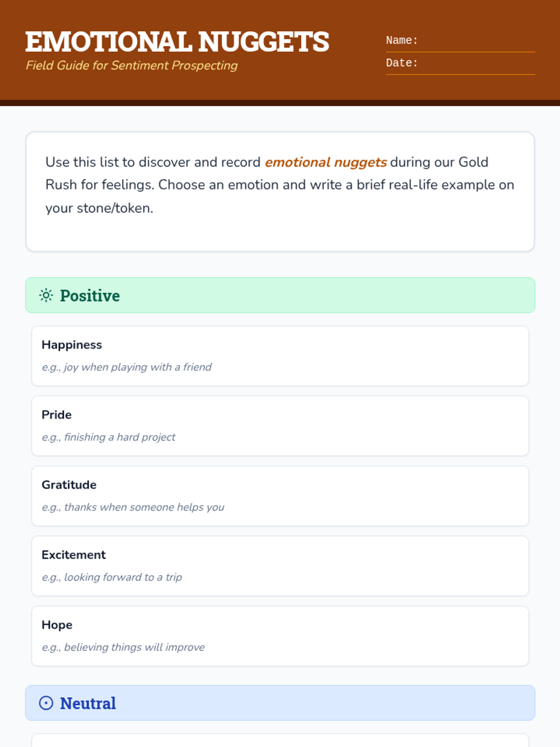Select the Happiness emotion card
This screenshot has width=560, height=747.
click(x=280, y=356)
